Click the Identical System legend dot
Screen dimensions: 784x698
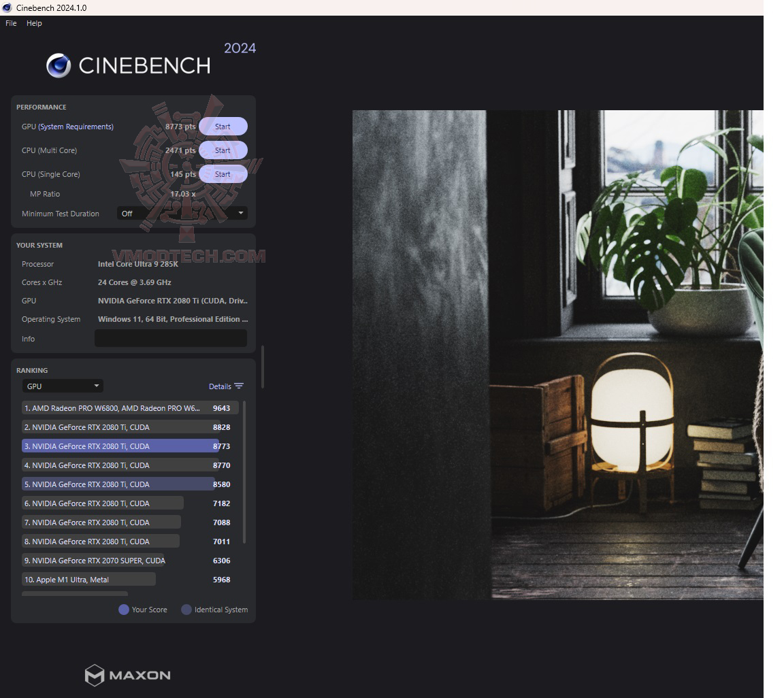(x=186, y=610)
